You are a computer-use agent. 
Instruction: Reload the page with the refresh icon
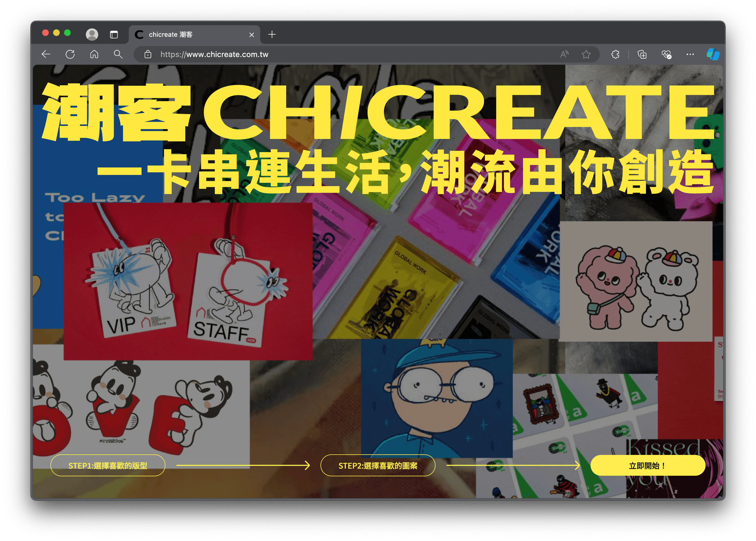point(70,54)
